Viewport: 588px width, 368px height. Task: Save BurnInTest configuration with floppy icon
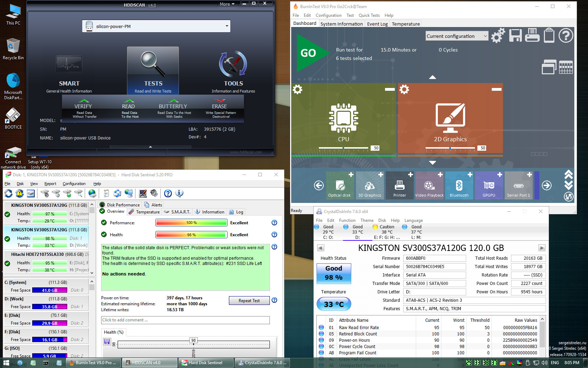pos(515,35)
